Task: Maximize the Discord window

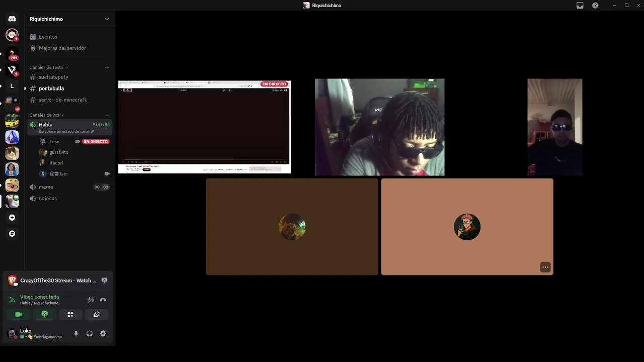Action: click(x=626, y=6)
